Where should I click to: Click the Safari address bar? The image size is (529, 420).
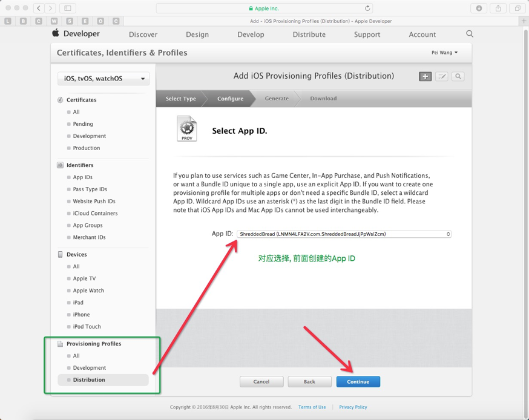pyautogui.click(x=264, y=8)
